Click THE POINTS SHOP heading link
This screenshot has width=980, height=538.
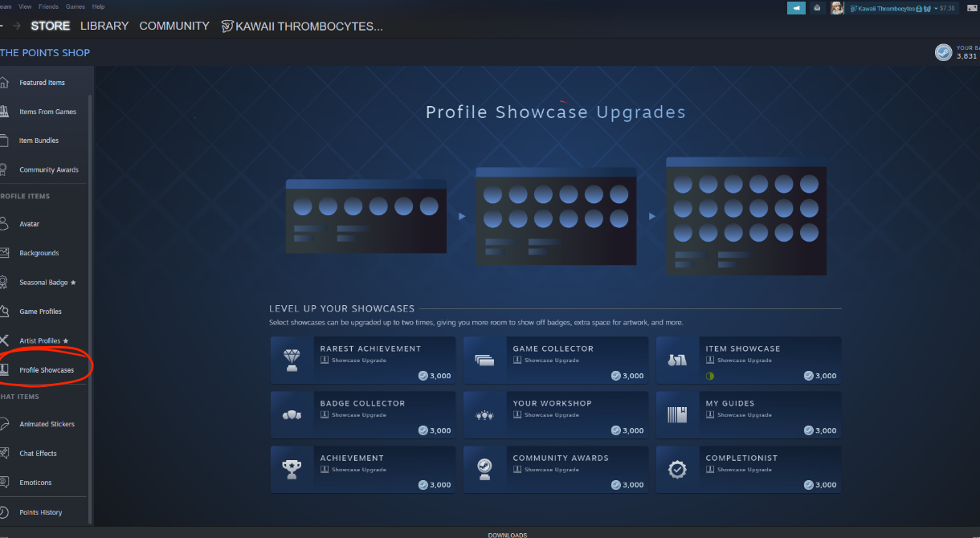click(45, 53)
